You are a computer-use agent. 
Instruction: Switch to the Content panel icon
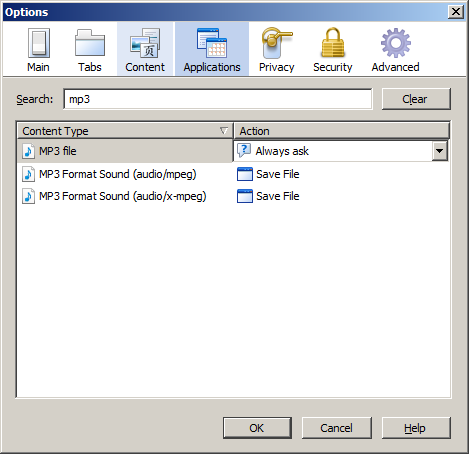[x=145, y=43]
